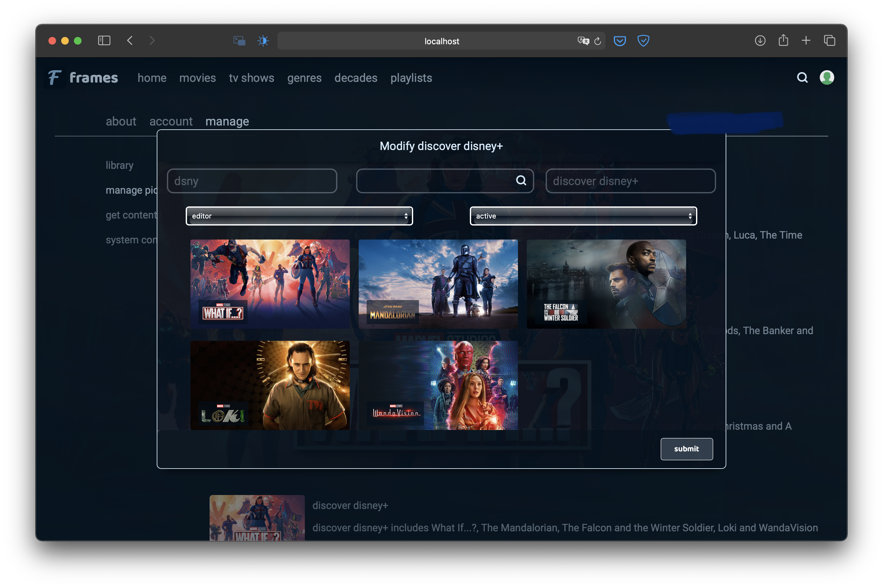Open library in the side menu
The image size is (883, 588).
click(x=119, y=165)
